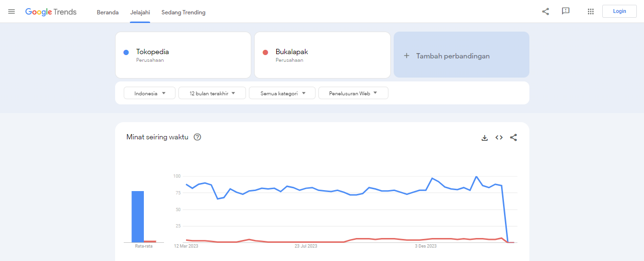Click the Rata-rata label
This screenshot has width=644, height=261.
click(x=144, y=246)
